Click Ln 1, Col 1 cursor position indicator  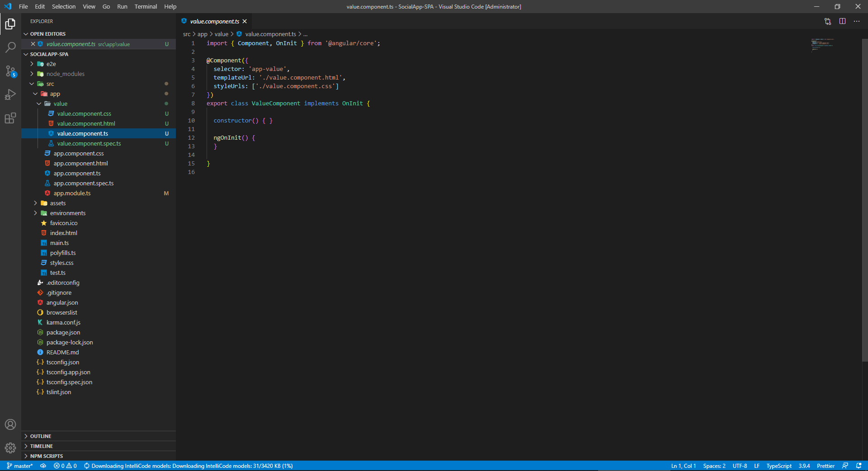coord(683,466)
